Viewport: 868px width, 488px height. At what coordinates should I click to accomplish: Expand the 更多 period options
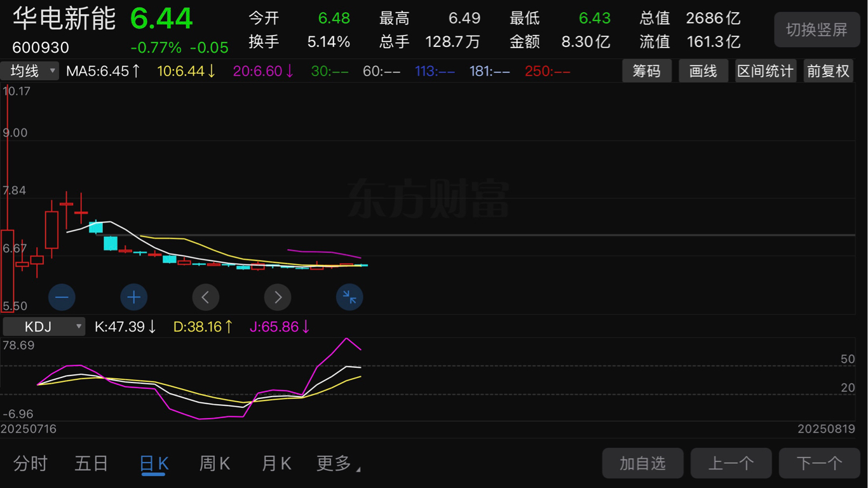click(338, 464)
